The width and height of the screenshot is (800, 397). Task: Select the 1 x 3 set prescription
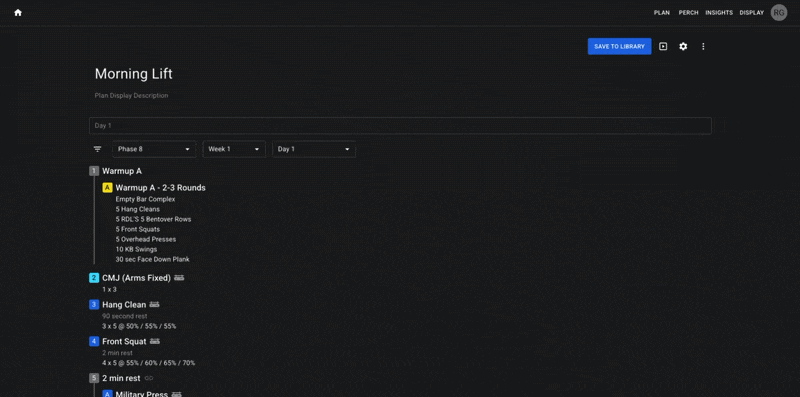[109, 289]
